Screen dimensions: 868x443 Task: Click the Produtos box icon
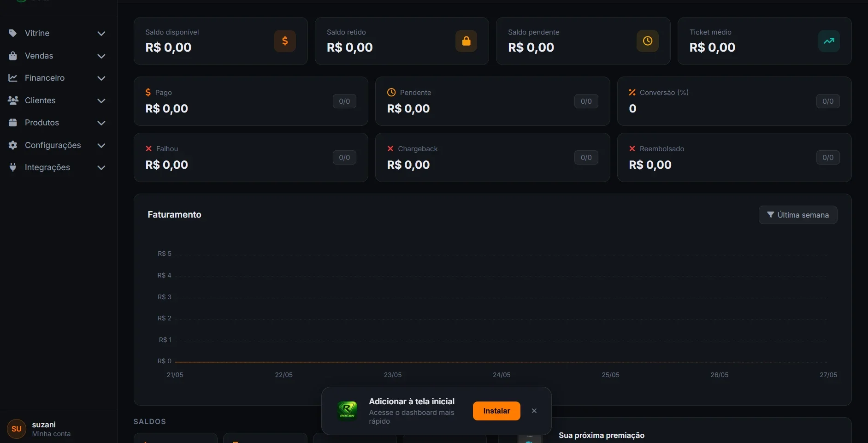[13, 123]
